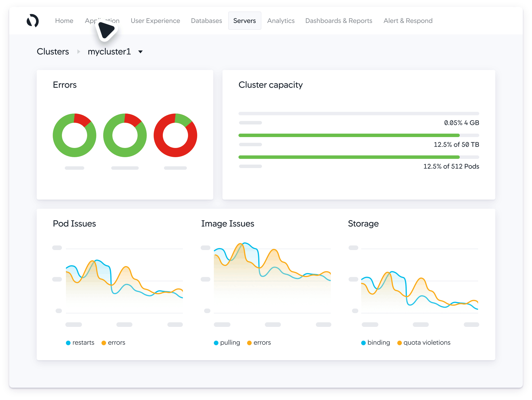Screen dimensions: 532x400
Task: Toggle the errors series in Pod Issues
Action: click(x=104, y=342)
